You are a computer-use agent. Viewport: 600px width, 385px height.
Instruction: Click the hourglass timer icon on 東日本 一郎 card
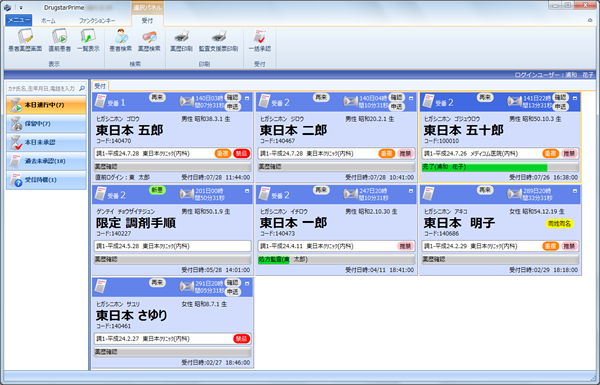(x=351, y=194)
